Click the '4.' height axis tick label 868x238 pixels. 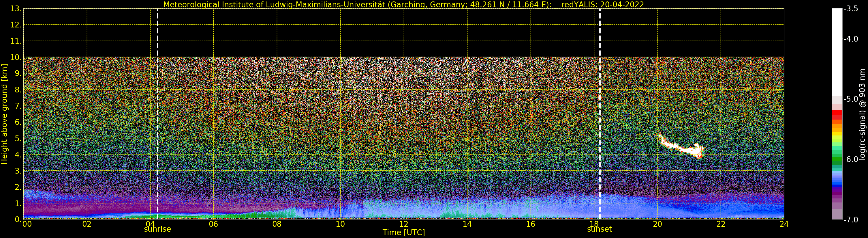coord(18,155)
